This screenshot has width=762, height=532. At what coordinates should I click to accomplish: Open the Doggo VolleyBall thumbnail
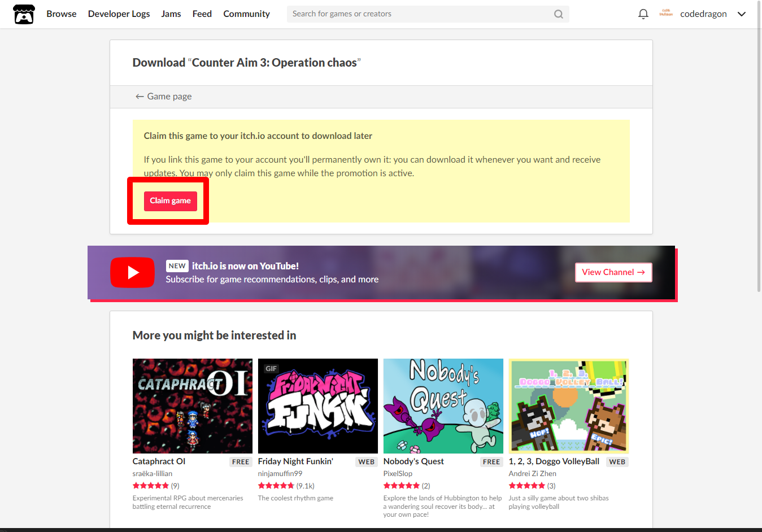[569, 406]
